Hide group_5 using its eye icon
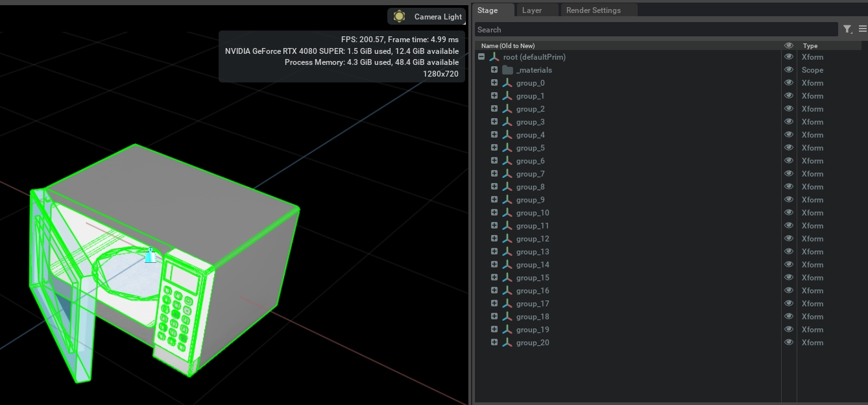 coord(789,148)
